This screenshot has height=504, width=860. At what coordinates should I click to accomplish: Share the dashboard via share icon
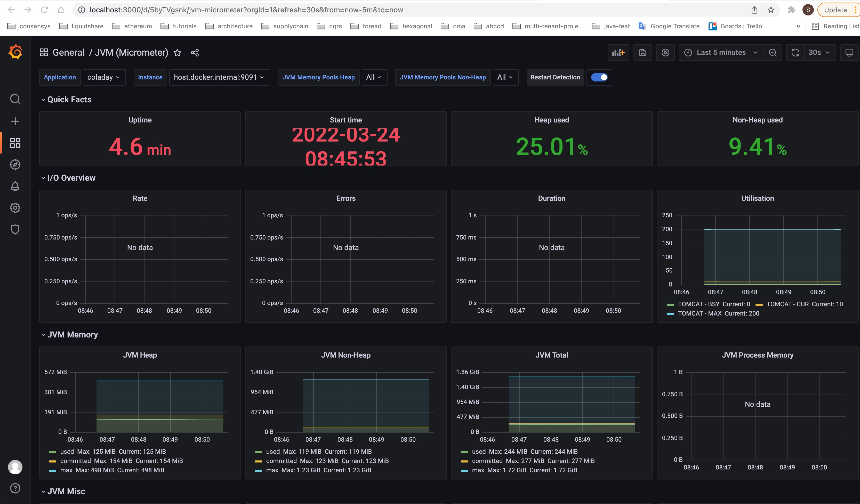point(195,53)
